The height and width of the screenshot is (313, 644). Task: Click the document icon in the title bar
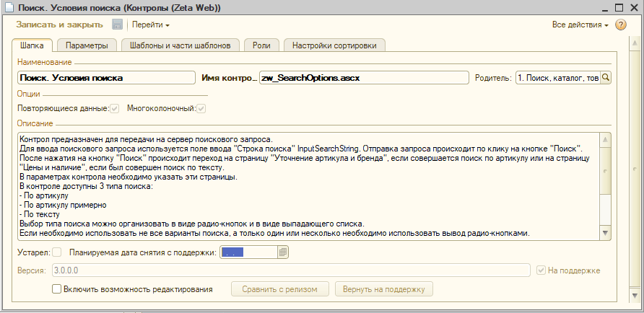point(9,7)
